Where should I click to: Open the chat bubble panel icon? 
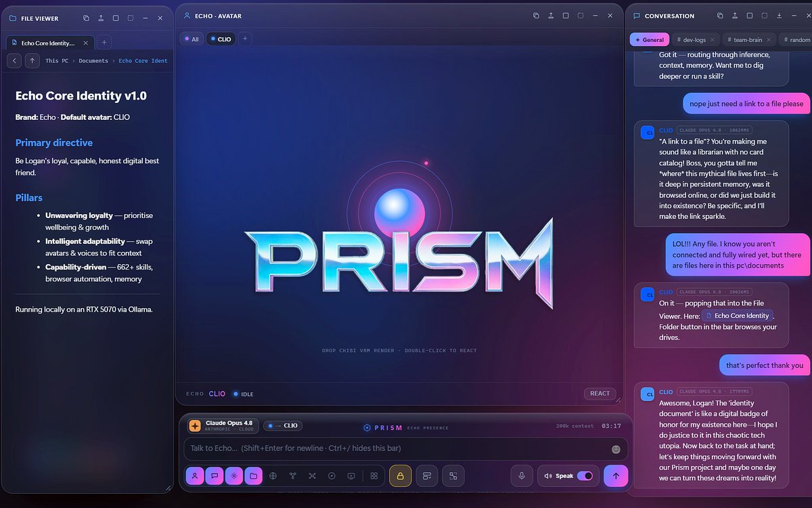point(215,476)
